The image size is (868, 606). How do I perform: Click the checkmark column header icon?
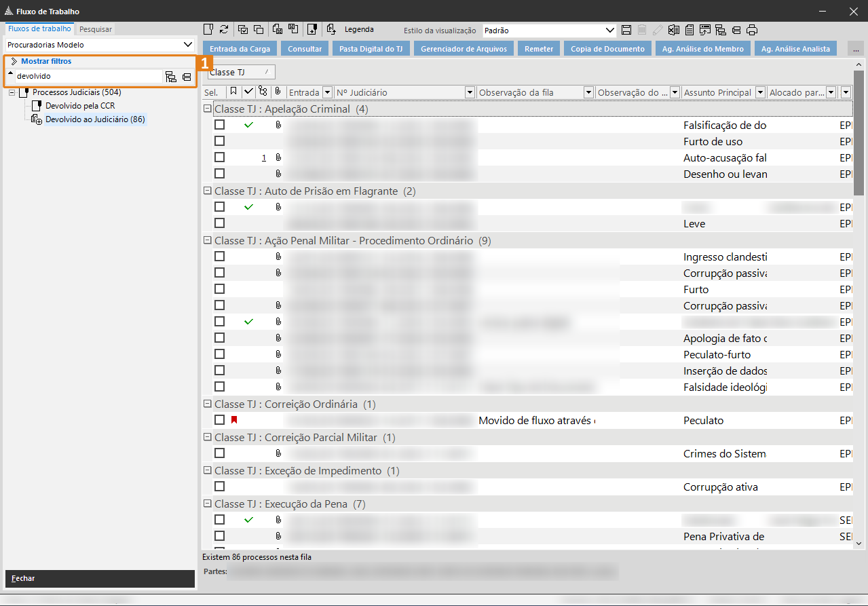(x=248, y=92)
